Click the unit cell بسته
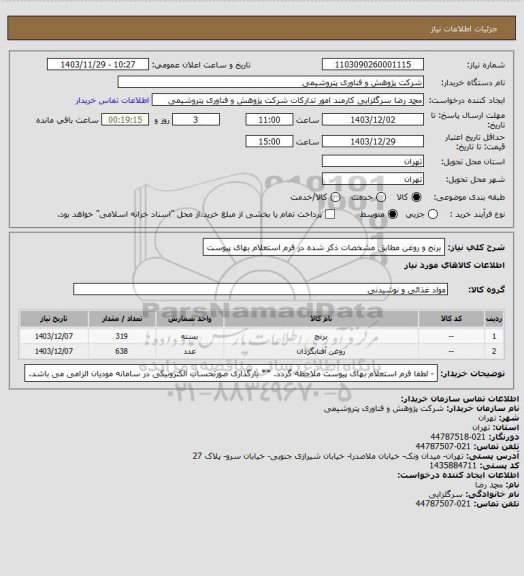This screenshot has height=576, width=524. 190,336
